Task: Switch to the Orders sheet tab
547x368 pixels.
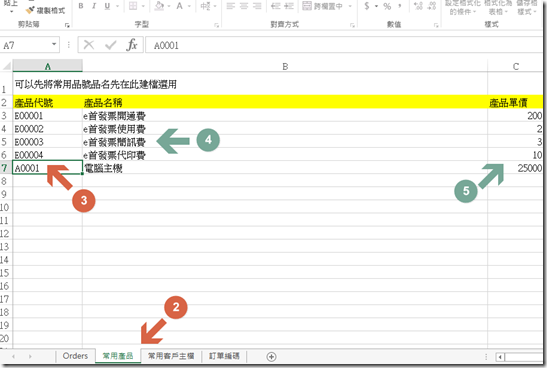Action: coord(75,356)
